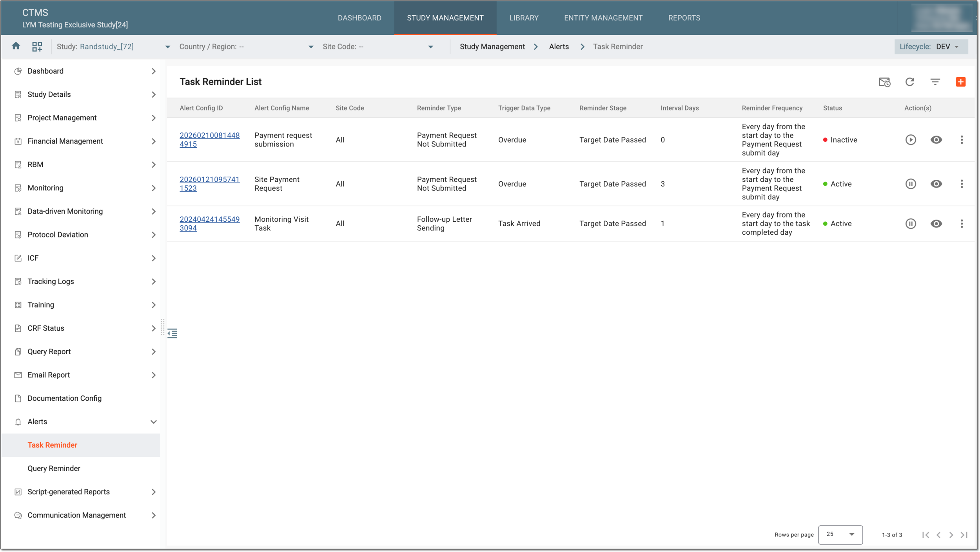Open the Rows per page dropdown
Screen dimensions: 980x552
[x=840, y=535]
